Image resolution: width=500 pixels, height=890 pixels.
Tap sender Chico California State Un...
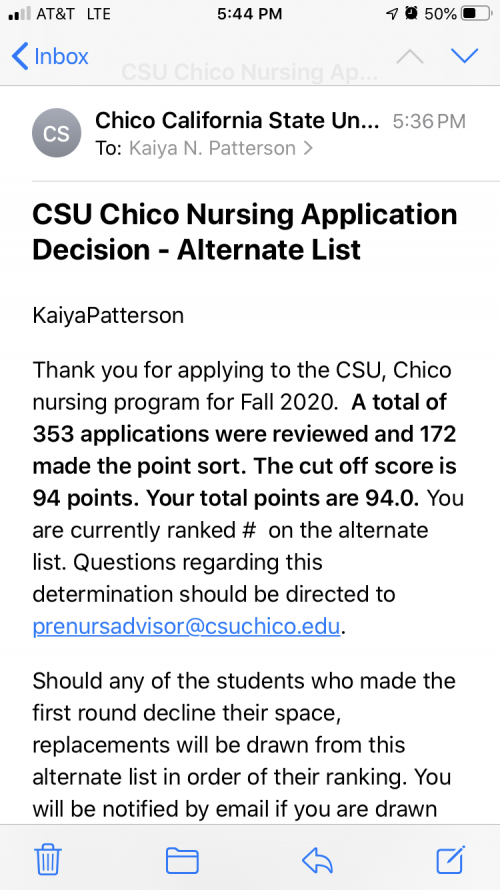pyautogui.click(x=237, y=120)
